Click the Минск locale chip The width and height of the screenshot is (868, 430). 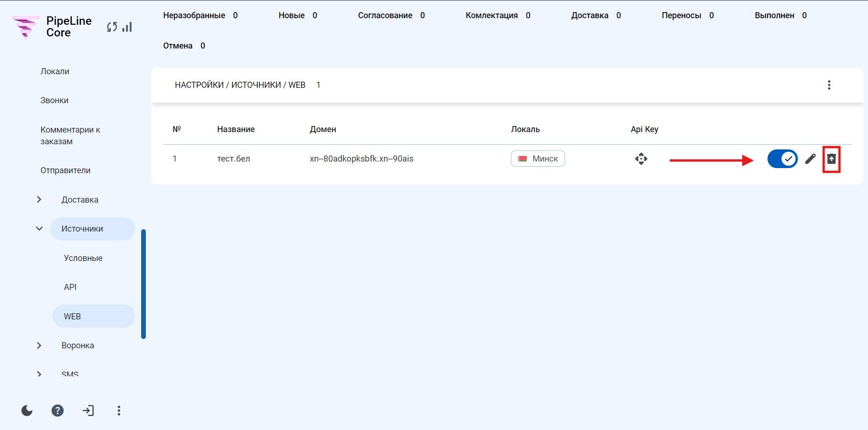point(538,159)
